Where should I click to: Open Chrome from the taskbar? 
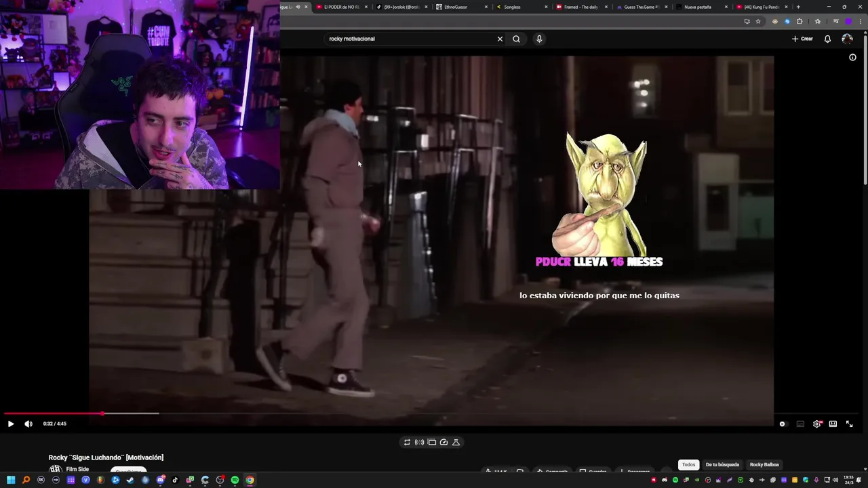click(x=250, y=480)
